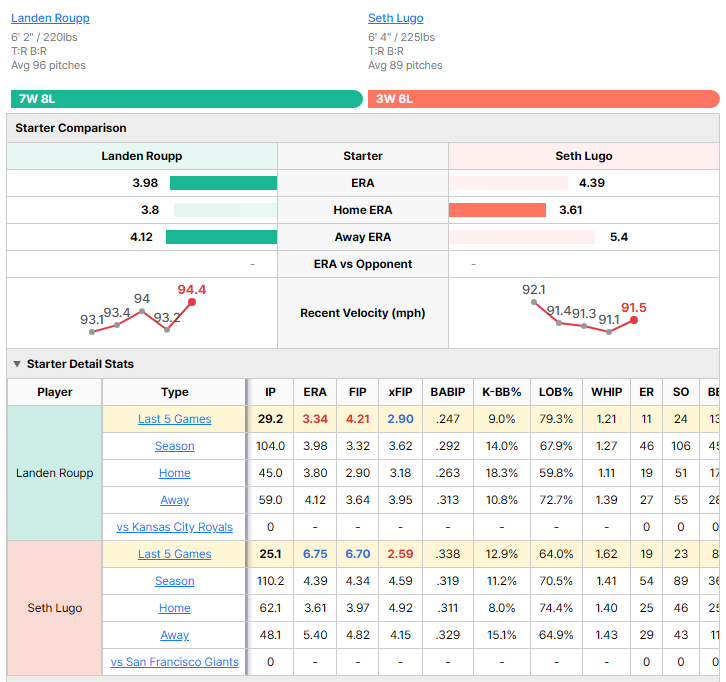Click Lugo's red 3.61 Home ERA bar
The image size is (726, 682).
click(x=497, y=210)
